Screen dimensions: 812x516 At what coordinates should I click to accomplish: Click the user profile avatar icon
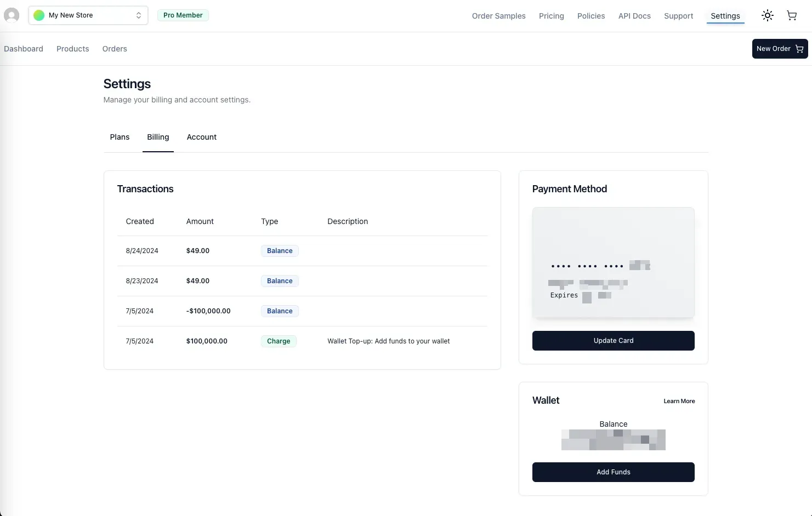(x=12, y=15)
